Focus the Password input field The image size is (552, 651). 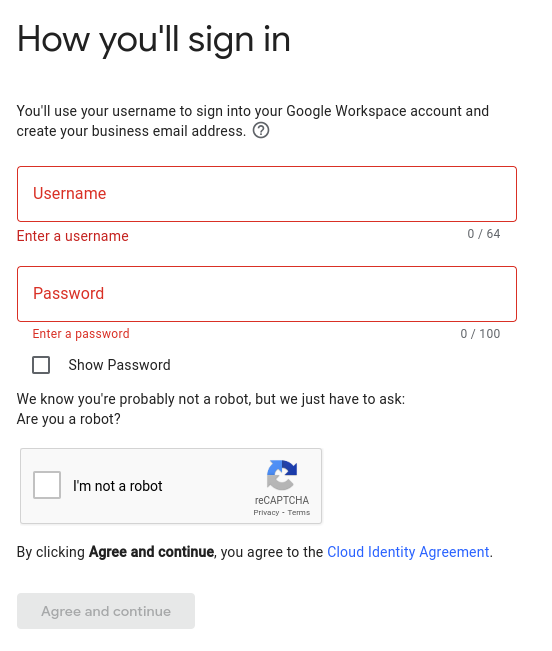[267, 294]
